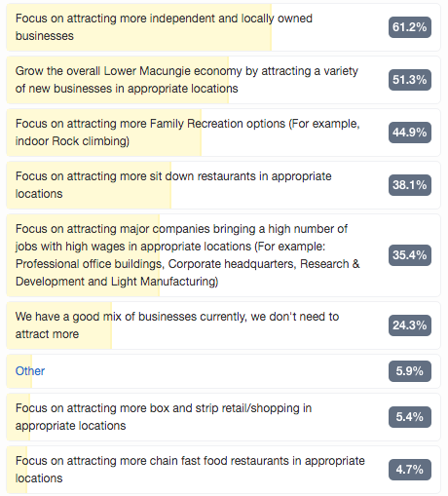Select the major companies high wages row
Screen dimensions: 448x496
point(223,255)
